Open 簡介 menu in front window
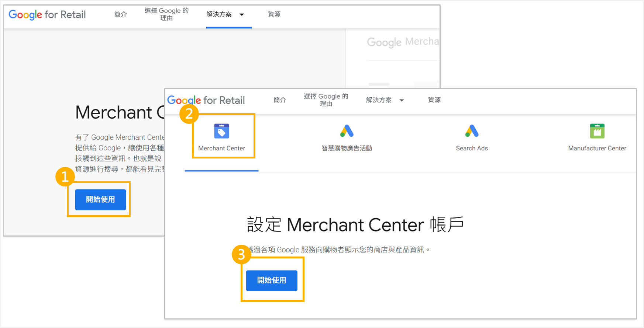 pyautogui.click(x=280, y=100)
